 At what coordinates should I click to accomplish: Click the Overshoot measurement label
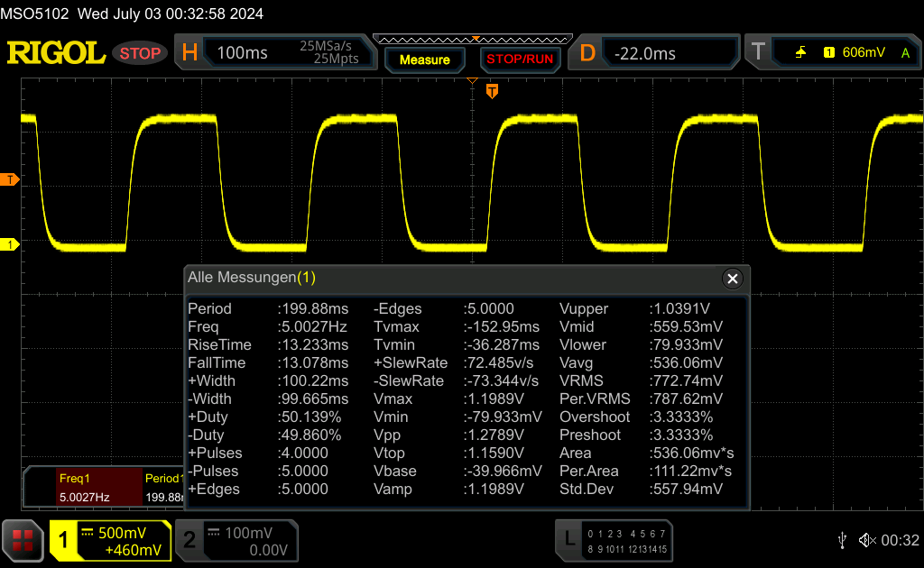pyautogui.click(x=595, y=417)
